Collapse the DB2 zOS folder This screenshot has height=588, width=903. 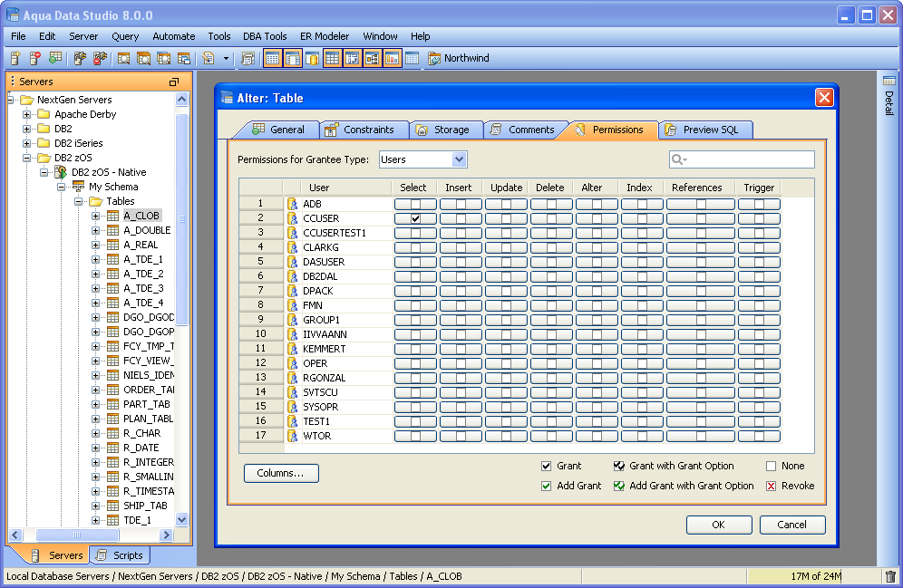(26, 158)
